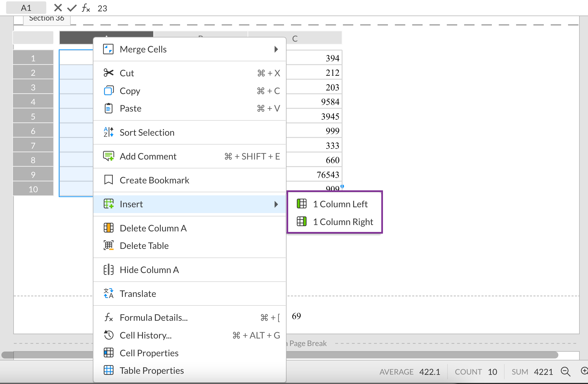Select Hide Column A option
588x384 pixels.
(149, 270)
